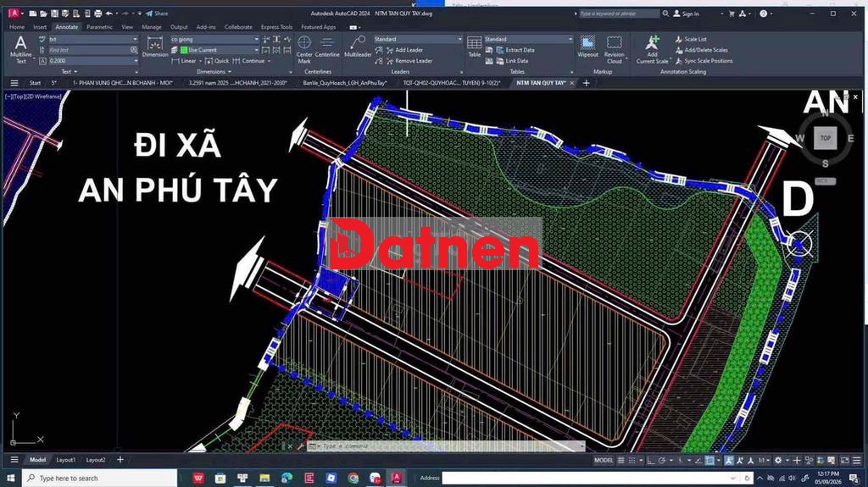Click the Customization icon in the status bar
Screen dimensions: 868x487
pos(856,460)
